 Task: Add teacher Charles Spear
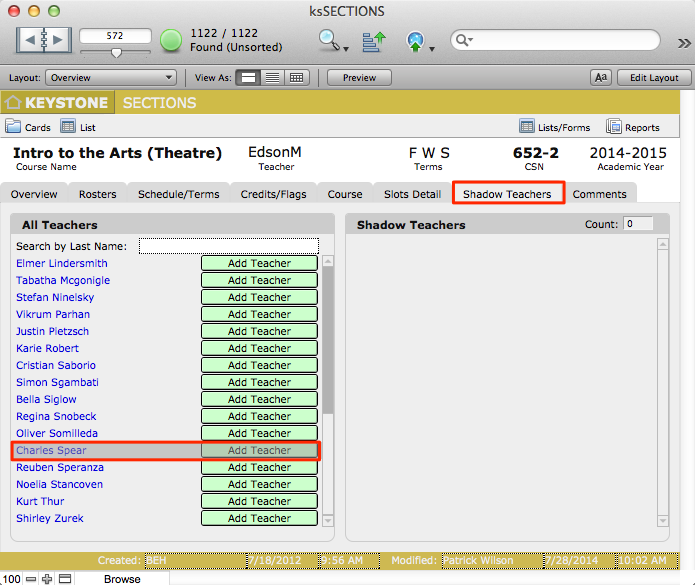point(259,451)
